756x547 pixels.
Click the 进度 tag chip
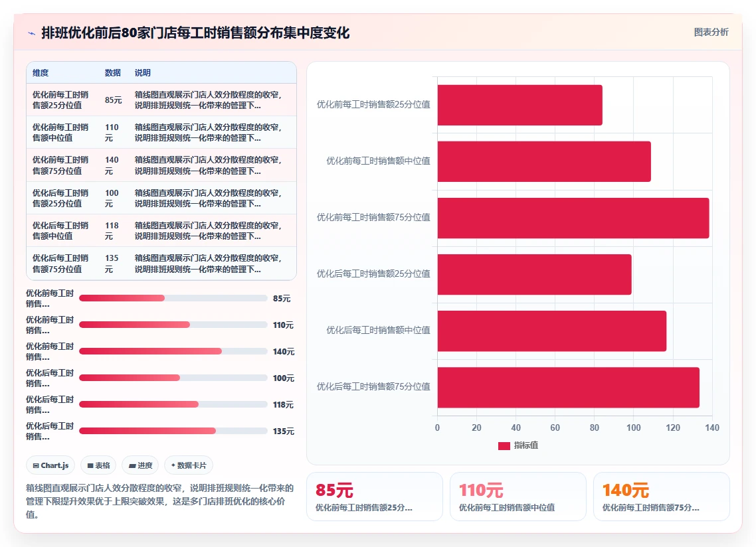[x=140, y=465]
